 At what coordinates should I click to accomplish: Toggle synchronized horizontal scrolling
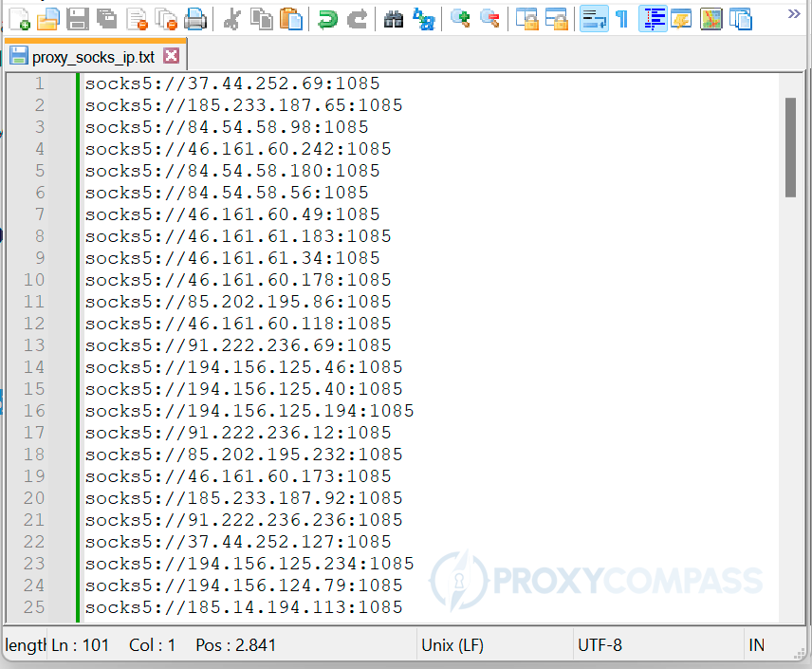click(557, 19)
